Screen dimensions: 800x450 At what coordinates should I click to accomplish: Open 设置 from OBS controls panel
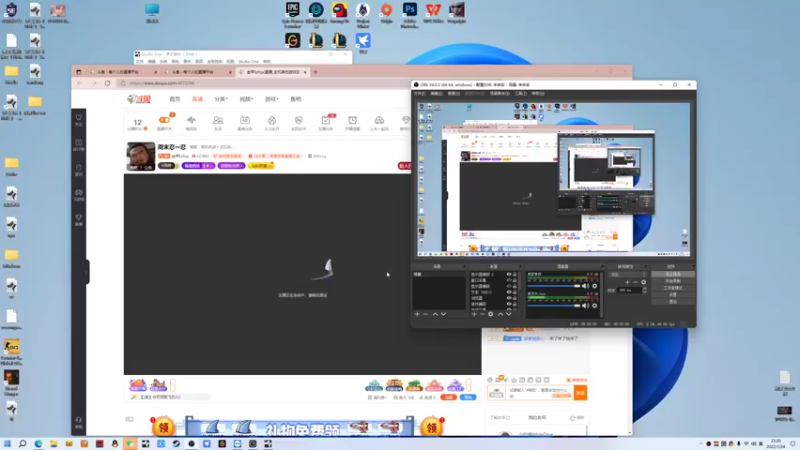click(x=673, y=294)
